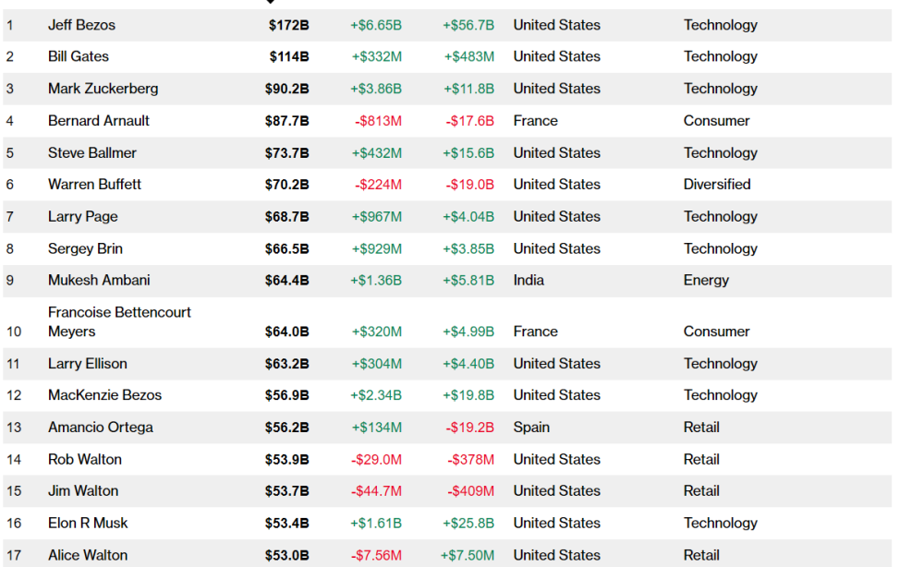Open Jeff Bezos profile link
Screen dimensions: 924x567
(81, 25)
